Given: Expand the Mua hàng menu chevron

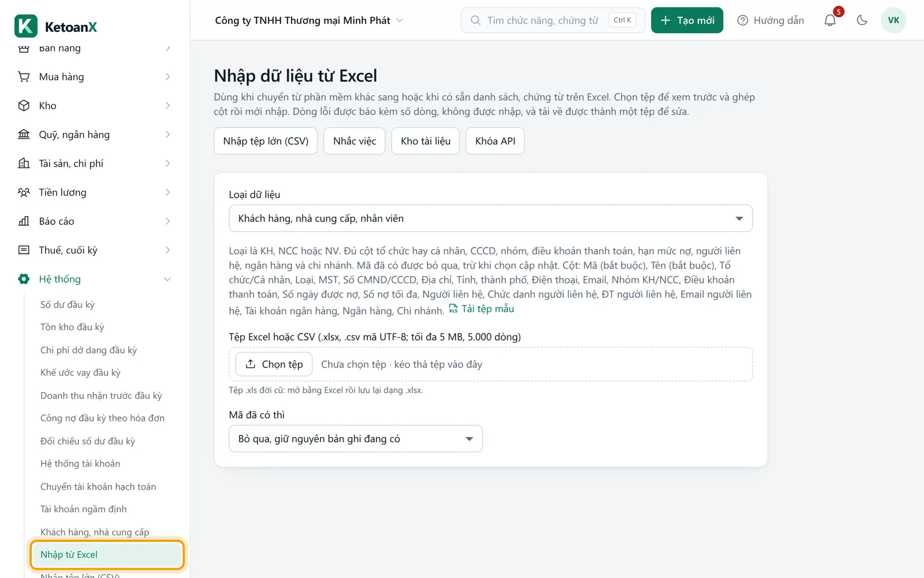Looking at the screenshot, I should point(167,77).
